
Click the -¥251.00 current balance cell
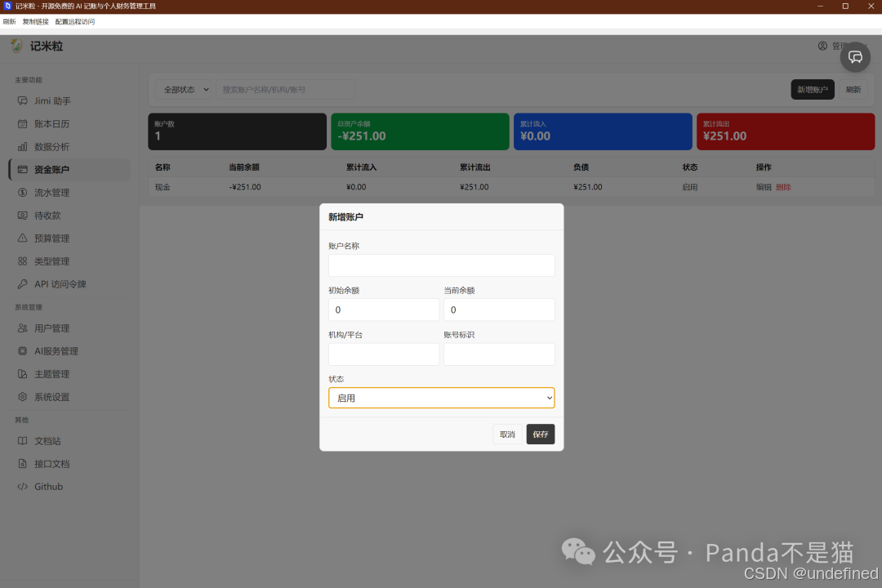click(x=245, y=187)
